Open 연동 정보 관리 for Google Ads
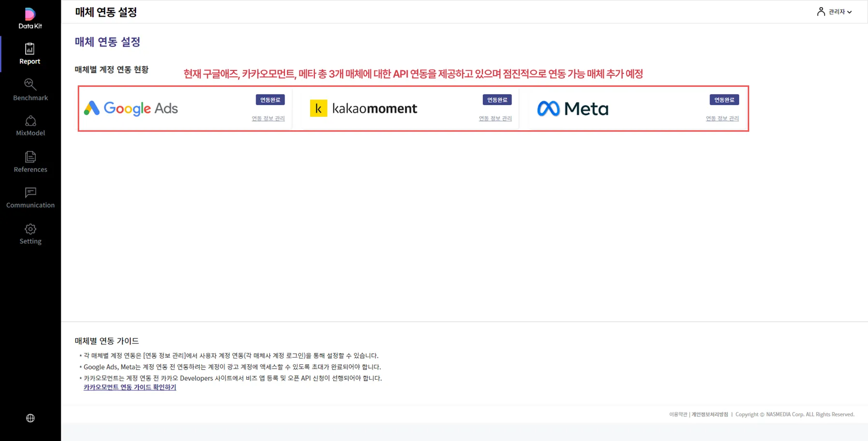 point(268,118)
